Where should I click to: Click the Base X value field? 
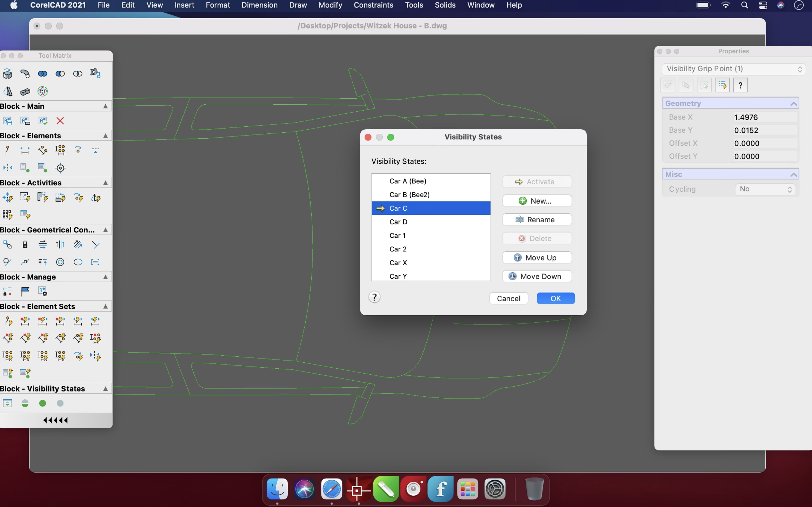pos(764,117)
